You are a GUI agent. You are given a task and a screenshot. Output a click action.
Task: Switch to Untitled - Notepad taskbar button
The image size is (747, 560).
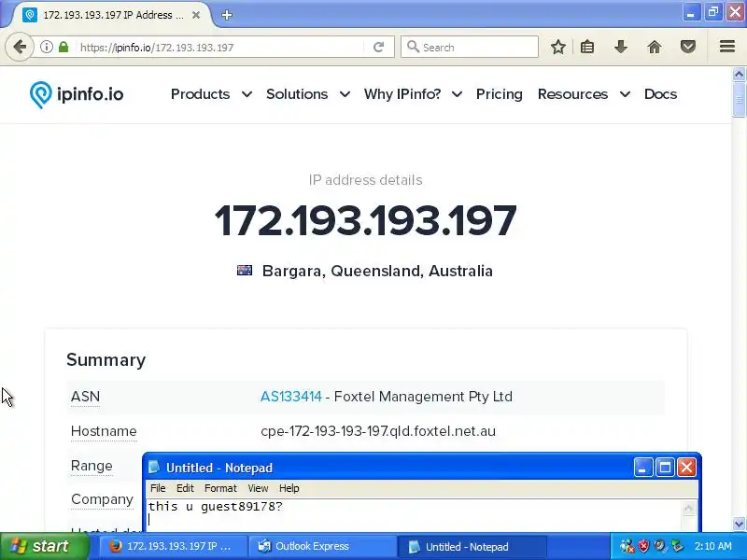[x=471, y=546]
